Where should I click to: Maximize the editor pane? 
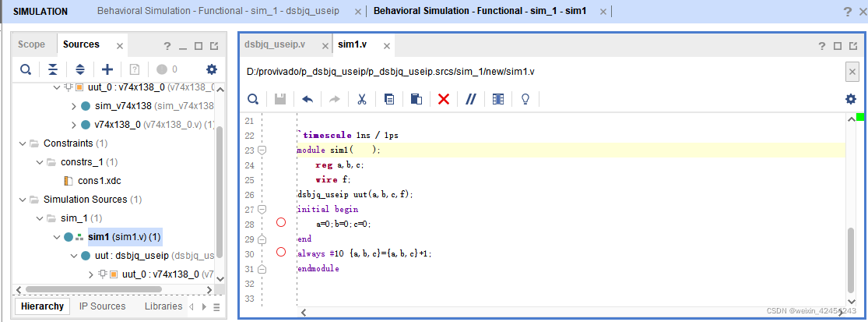pyautogui.click(x=838, y=46)
